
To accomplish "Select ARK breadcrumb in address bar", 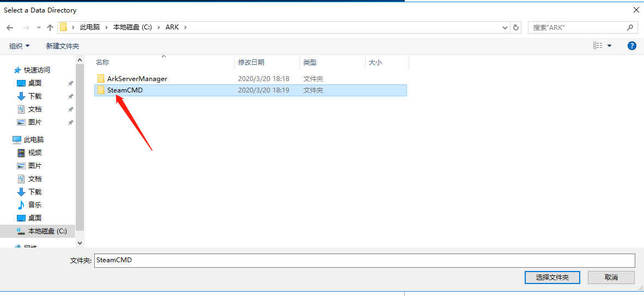I will coord(172,27).
